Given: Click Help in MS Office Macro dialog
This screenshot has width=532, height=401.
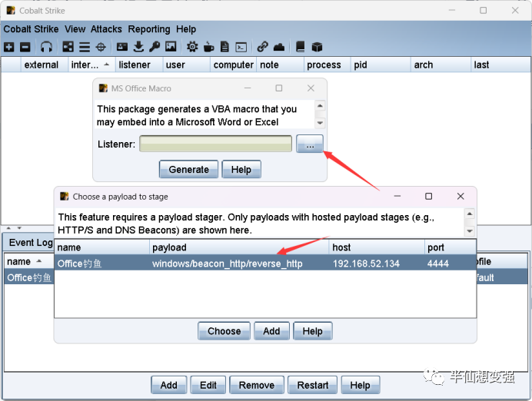Looking at the screenshot, I should click(241, 169).
